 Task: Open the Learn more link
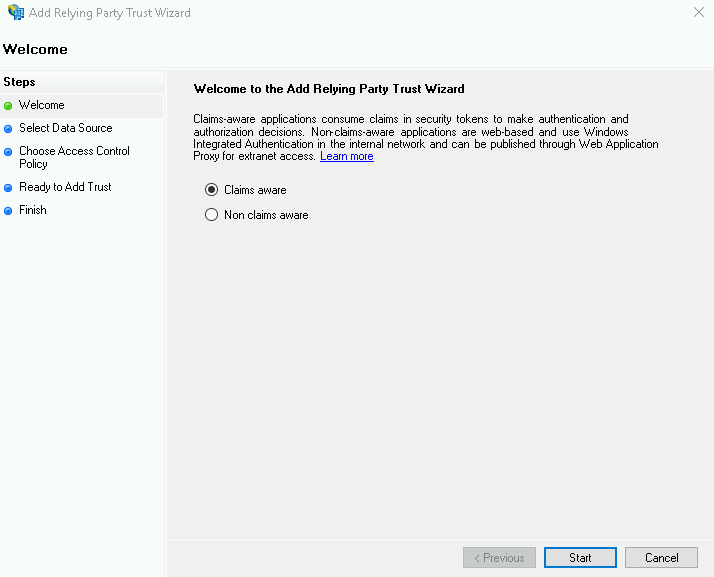point(346,157)
